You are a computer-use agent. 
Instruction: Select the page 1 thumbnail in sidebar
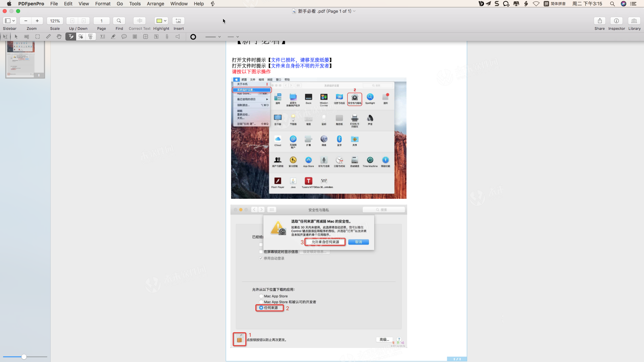point(25,59)
